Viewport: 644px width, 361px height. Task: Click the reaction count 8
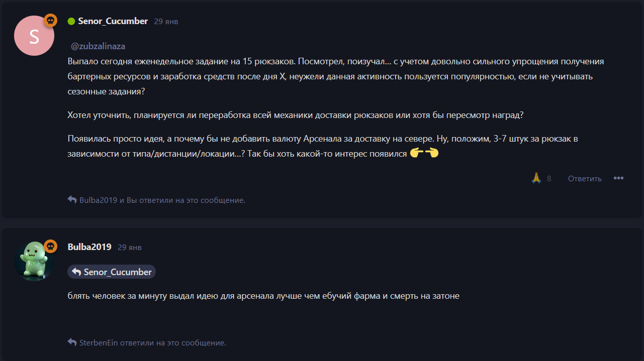point(549,179)
